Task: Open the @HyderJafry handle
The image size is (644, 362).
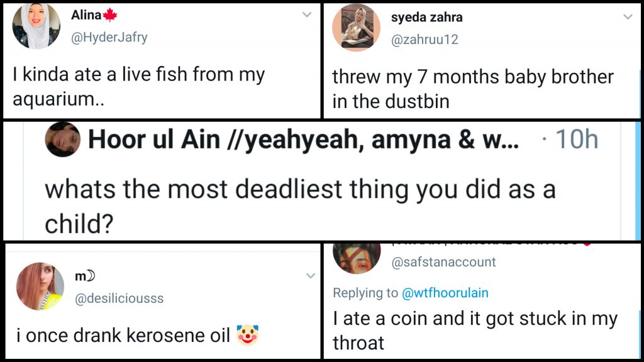Action: click(109, 37)
